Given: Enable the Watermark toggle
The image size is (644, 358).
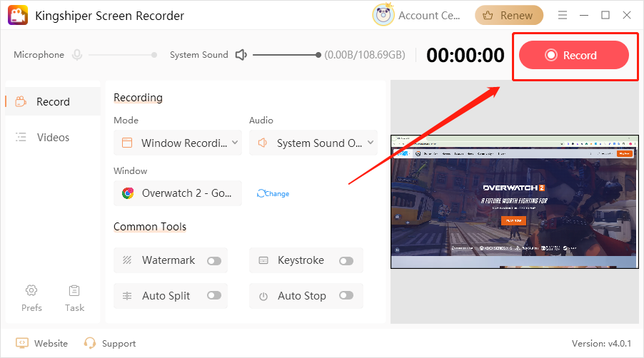Looking at the screenshot, I should (x=213, y=261).
